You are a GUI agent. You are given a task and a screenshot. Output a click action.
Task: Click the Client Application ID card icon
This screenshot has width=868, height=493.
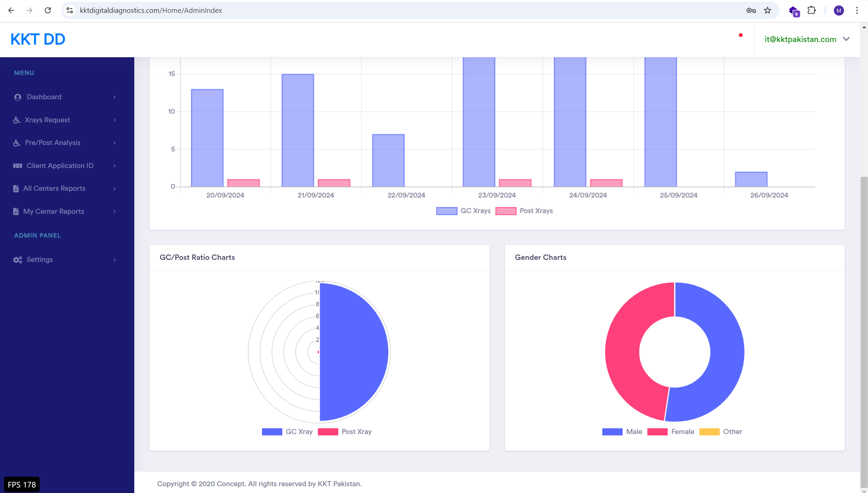(18, 166)
